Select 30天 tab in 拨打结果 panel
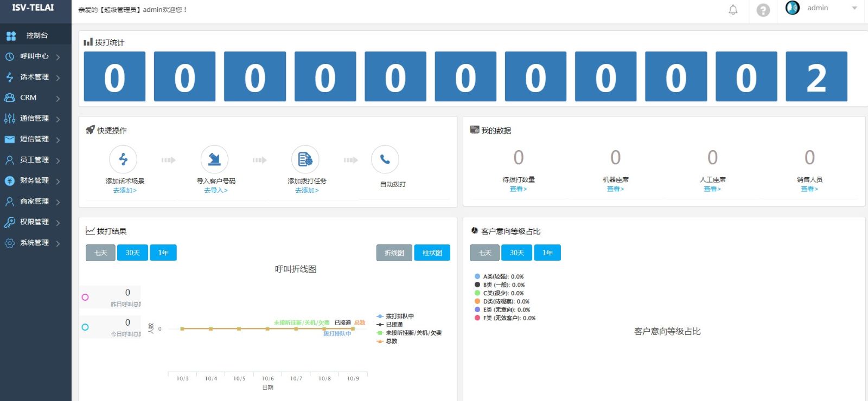 (x=132, y=253)
